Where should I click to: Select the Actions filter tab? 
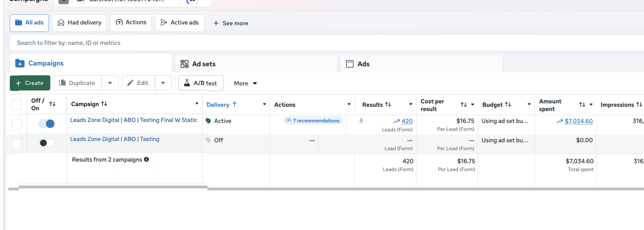[x=131, y=23]
